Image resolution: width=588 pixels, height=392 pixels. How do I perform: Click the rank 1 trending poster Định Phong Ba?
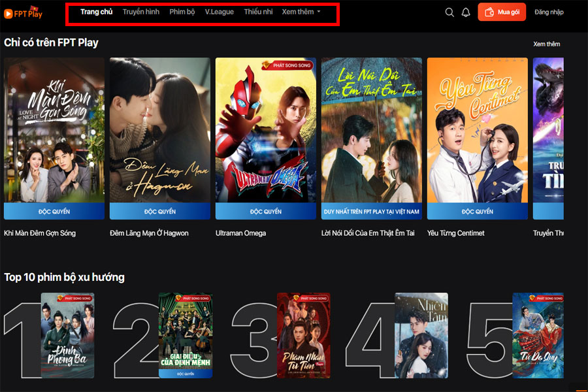[x=67, y=335]
